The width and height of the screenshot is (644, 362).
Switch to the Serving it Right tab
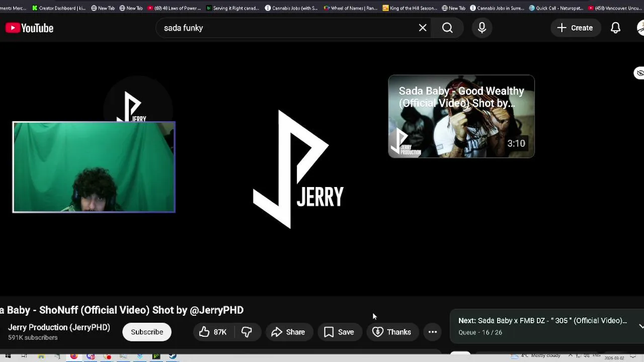[x=232, y=8]
